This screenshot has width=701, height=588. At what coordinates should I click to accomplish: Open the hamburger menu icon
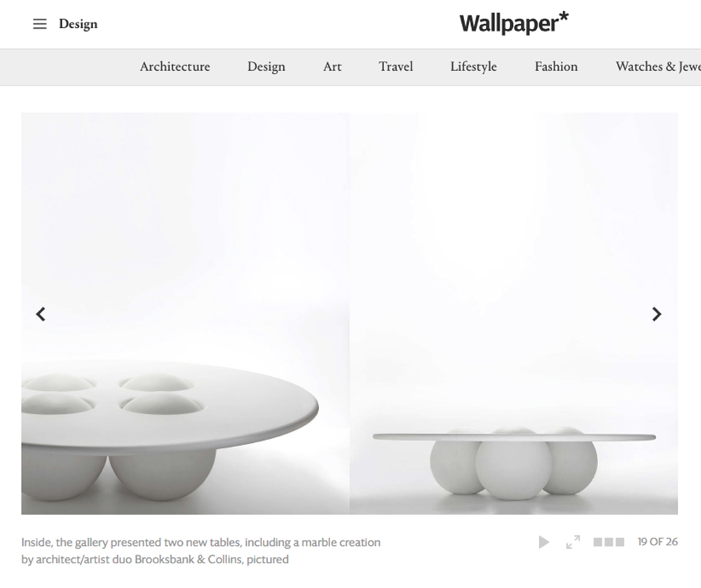pyautogui.click(x=40, y=24)
